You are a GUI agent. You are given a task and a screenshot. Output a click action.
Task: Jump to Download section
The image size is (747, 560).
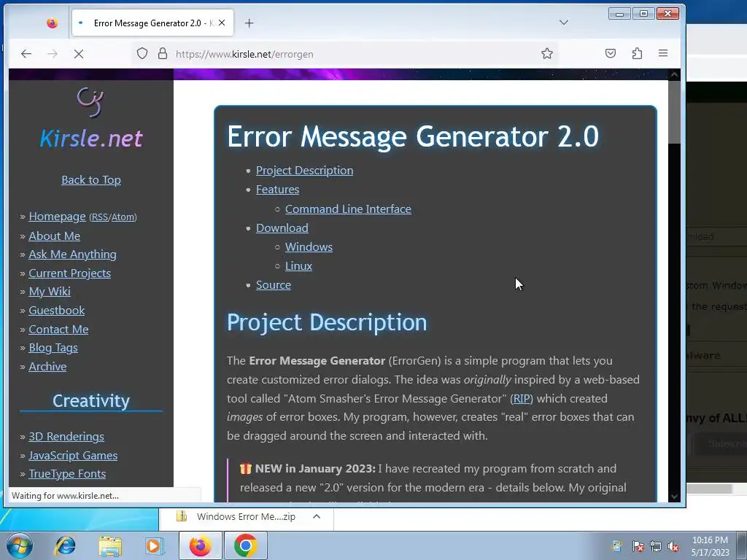coord(282,228)
